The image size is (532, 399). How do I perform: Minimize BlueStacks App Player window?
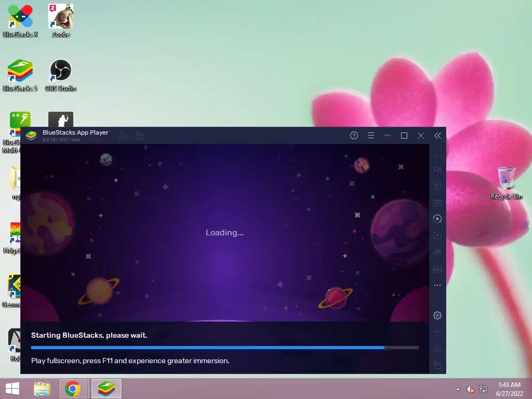(x=388, y=136)
